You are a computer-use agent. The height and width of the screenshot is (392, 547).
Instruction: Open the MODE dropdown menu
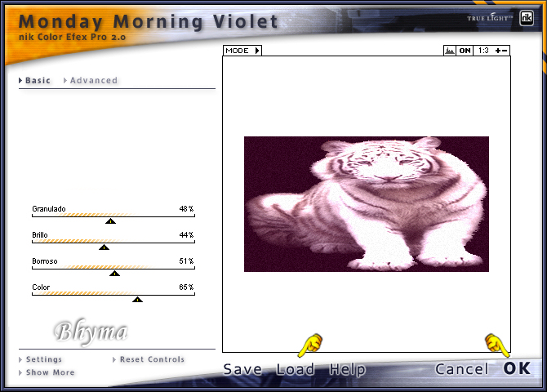point(242,51)
